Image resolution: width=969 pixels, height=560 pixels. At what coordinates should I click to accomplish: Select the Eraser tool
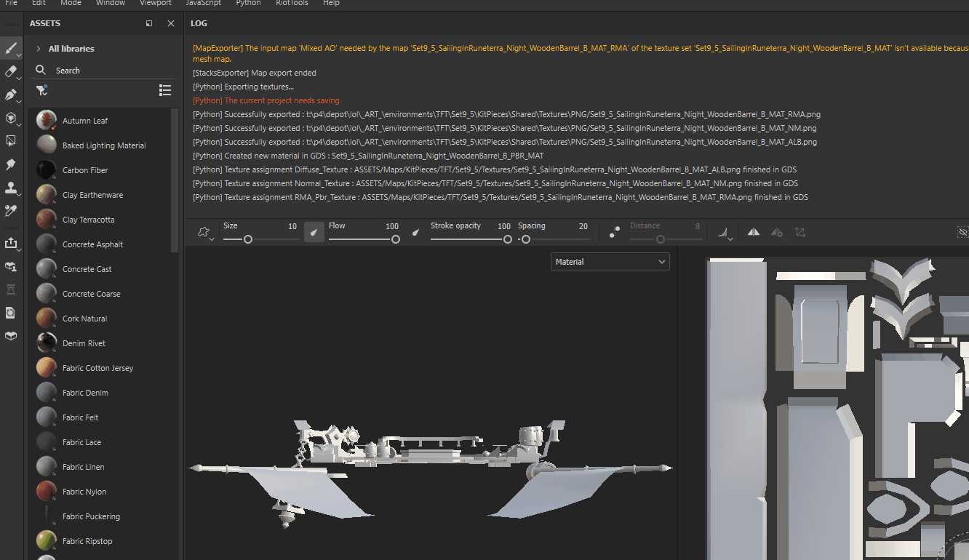(11, 71)
